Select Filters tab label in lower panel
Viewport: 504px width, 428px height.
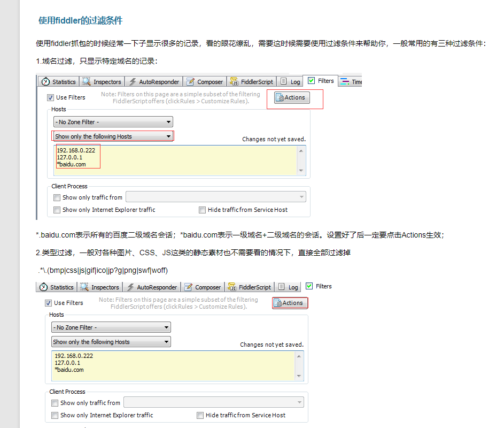click(324, 286)
